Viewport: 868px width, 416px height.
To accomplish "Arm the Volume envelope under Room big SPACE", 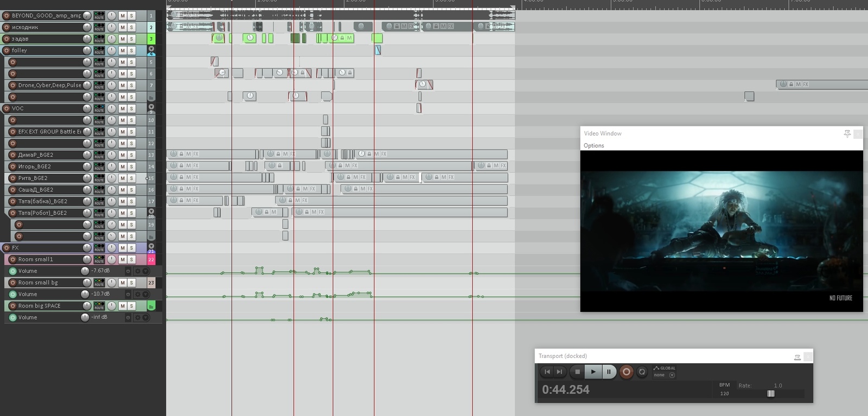I will pos(13,317).
